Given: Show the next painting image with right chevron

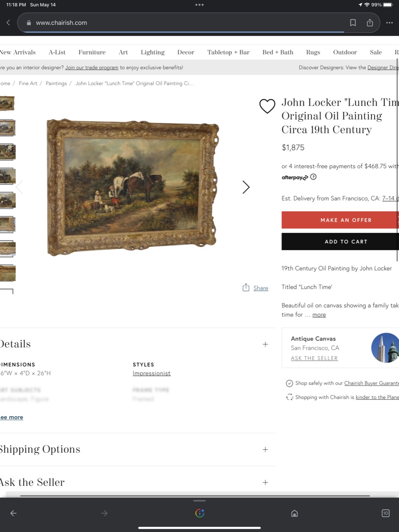Looking at the screenshot, I should [x=246, y=187].
